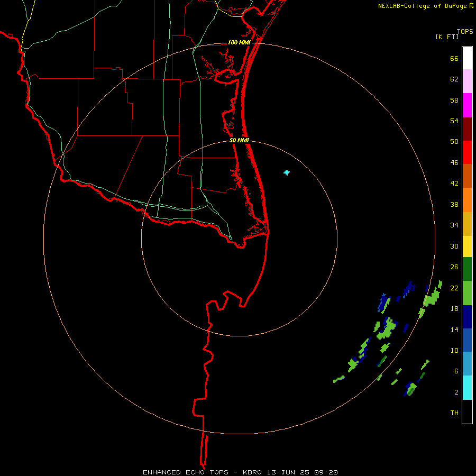This screenshot has height=476, width=476.
Task: Click the legend value 42
Action: pos(454,184)
